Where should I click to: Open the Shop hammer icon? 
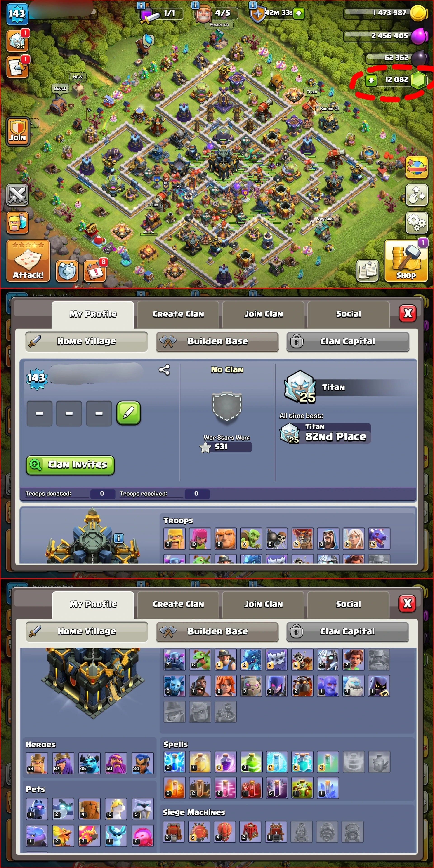(406, 261)
